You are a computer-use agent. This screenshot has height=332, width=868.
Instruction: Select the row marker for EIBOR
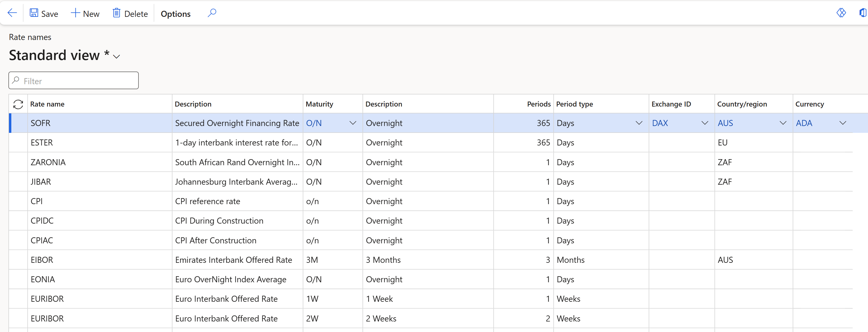18,260
